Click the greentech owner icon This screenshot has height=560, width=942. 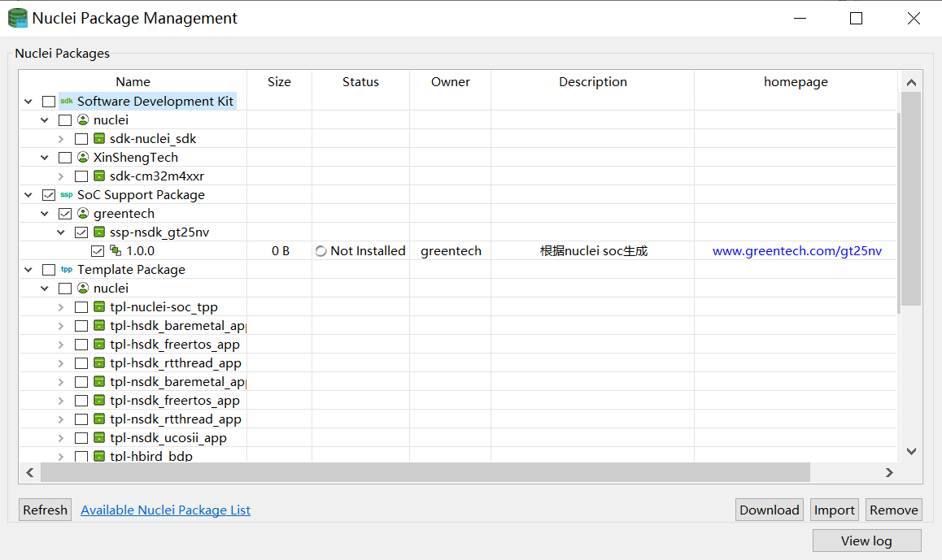pos(83,214)
